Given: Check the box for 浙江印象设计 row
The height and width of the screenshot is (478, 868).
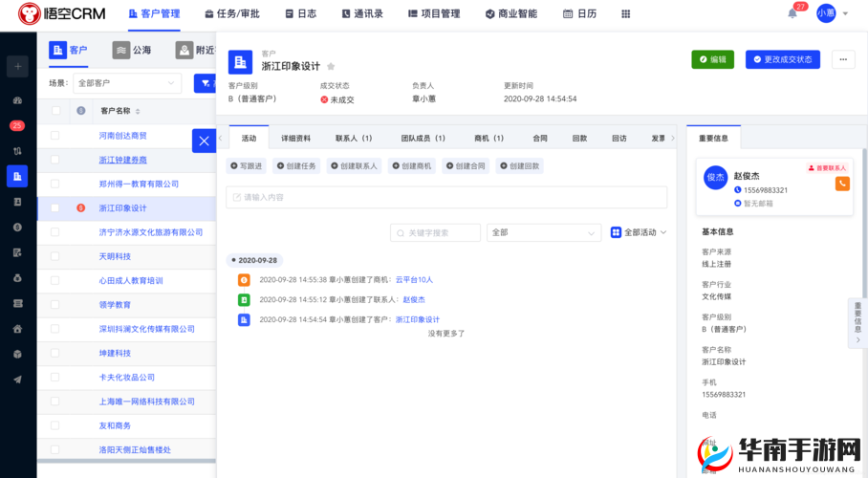Looking at the screenshot, I should [x=54, y=207].
